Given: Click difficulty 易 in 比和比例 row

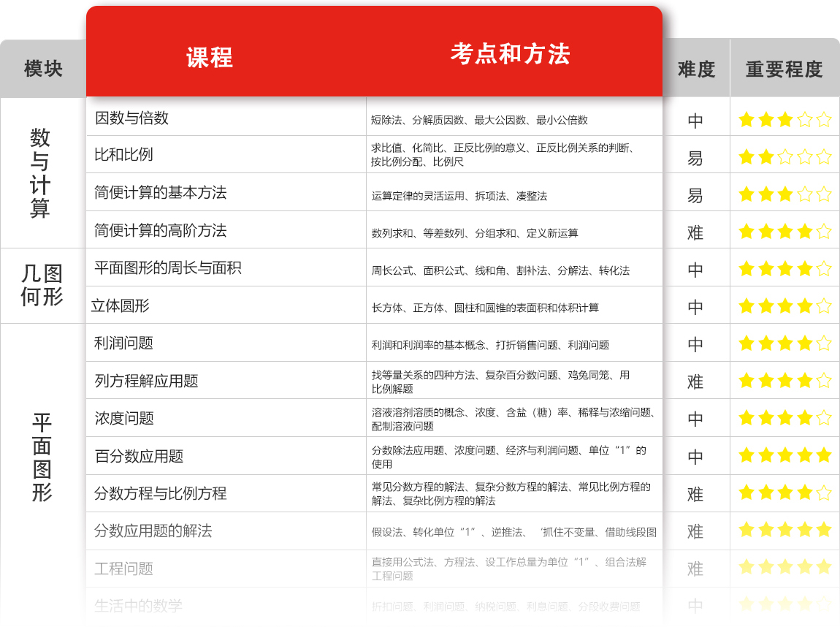Looking at the screenshot, I should coord(695,158).
